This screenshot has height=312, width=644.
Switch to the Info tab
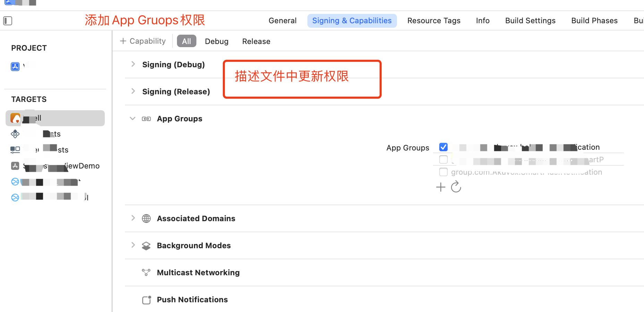(483, 21)
